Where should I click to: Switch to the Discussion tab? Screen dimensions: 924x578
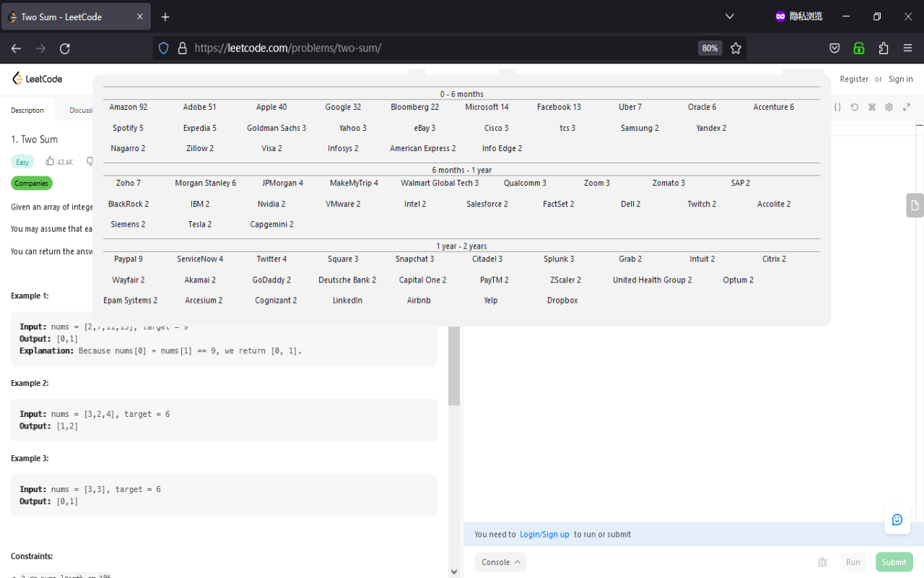click(x=81, y=111)
